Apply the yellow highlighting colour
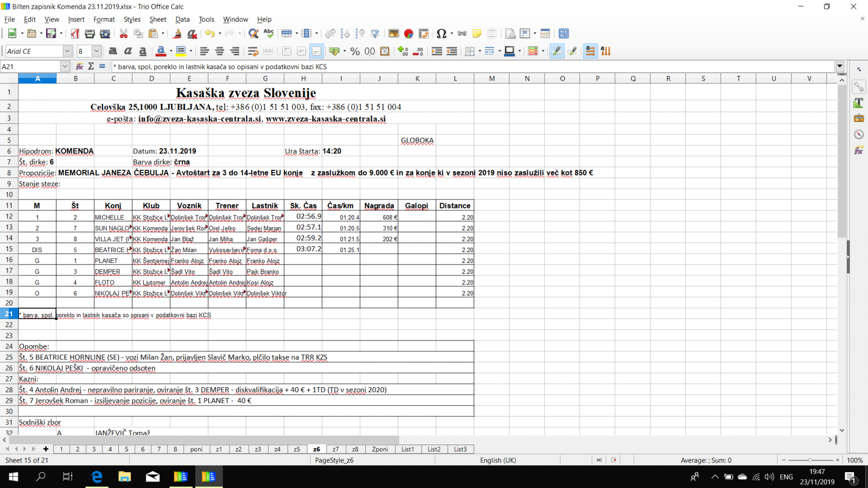Image resolution: width=868 pixels, height=488 pixels. [181, 51]
